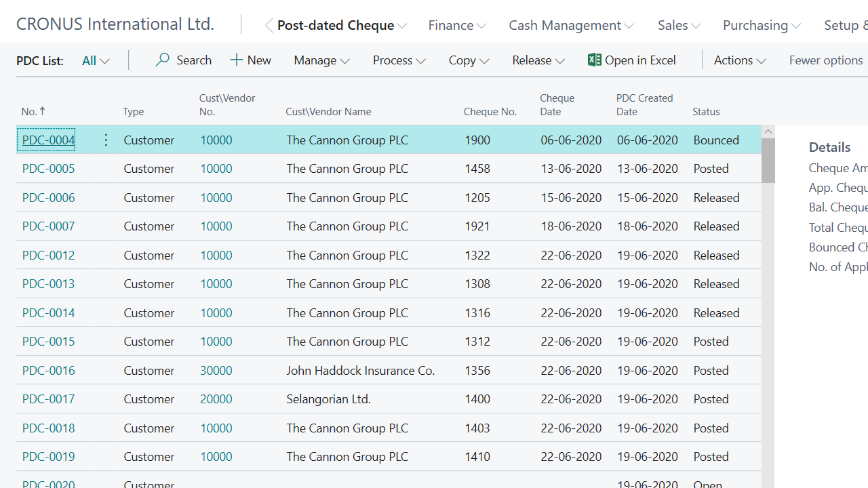
Task: Select the Selangorian Ltd. row name cell
Action: pyautogui.click(x=328, y=399)
